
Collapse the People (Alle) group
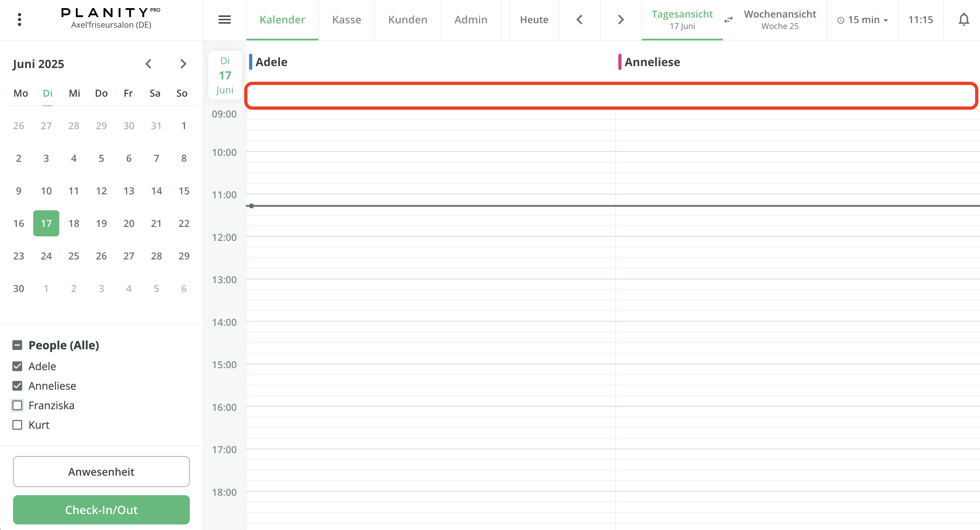[17, 345]
